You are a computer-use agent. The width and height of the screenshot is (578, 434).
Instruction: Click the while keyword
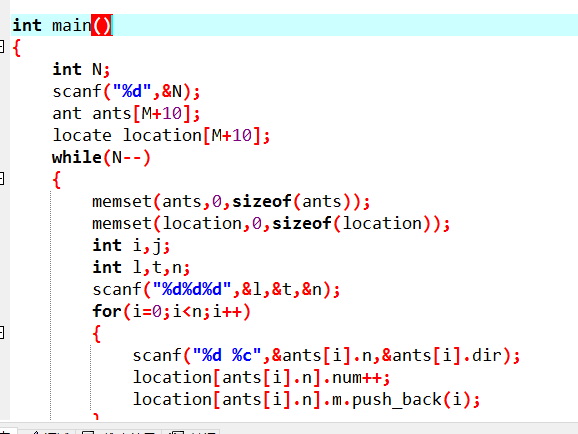77,157
